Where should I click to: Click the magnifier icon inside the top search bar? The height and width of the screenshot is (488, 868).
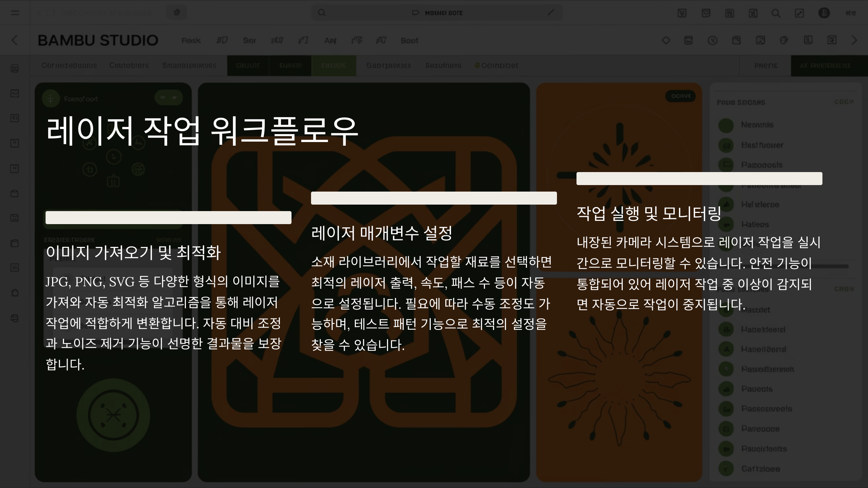[322, 13]
